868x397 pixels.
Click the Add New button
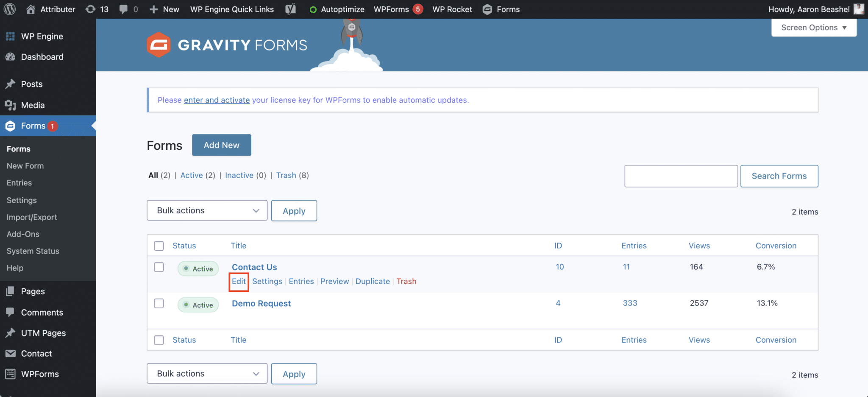point(221,145)
